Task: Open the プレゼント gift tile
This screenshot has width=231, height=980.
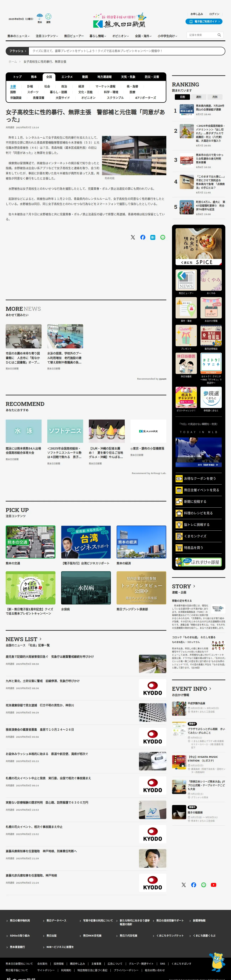Action: pos(186,336)
